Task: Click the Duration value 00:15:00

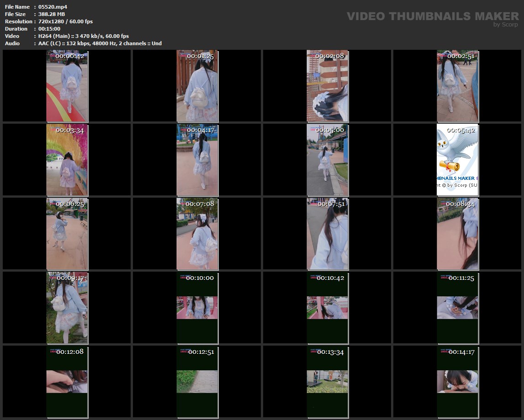Action: [x=49, y=29]
